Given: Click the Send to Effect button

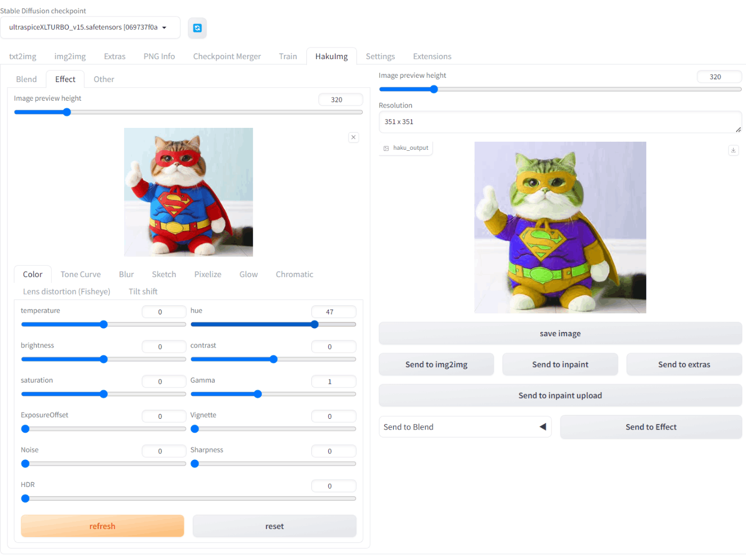Looking at the screenshot, I should [651, 427].
